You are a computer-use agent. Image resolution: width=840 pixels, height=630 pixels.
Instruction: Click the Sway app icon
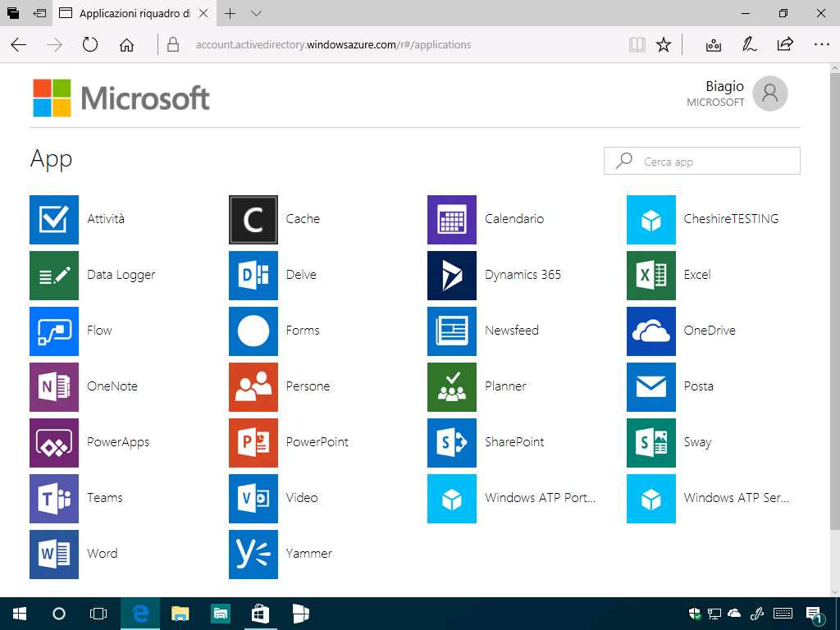651,442
